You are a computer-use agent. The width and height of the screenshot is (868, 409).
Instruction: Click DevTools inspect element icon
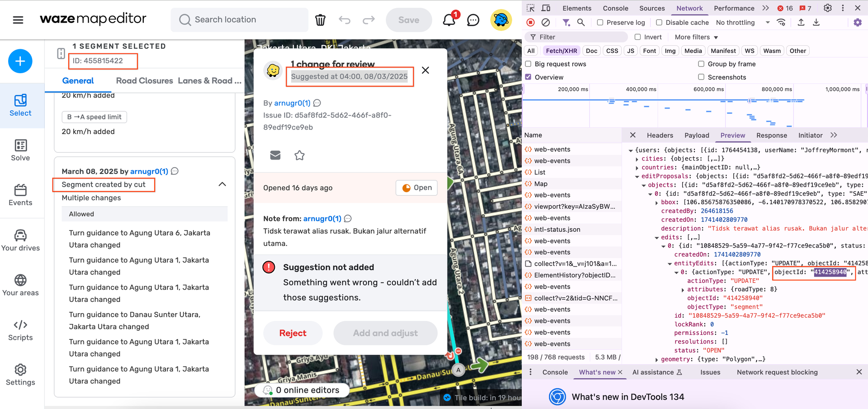(x=531, y=8)
